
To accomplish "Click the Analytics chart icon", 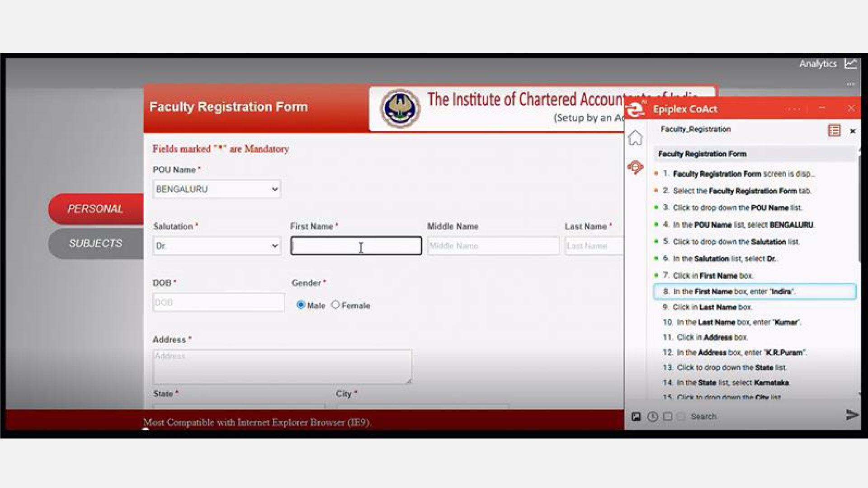I will 850,64.
